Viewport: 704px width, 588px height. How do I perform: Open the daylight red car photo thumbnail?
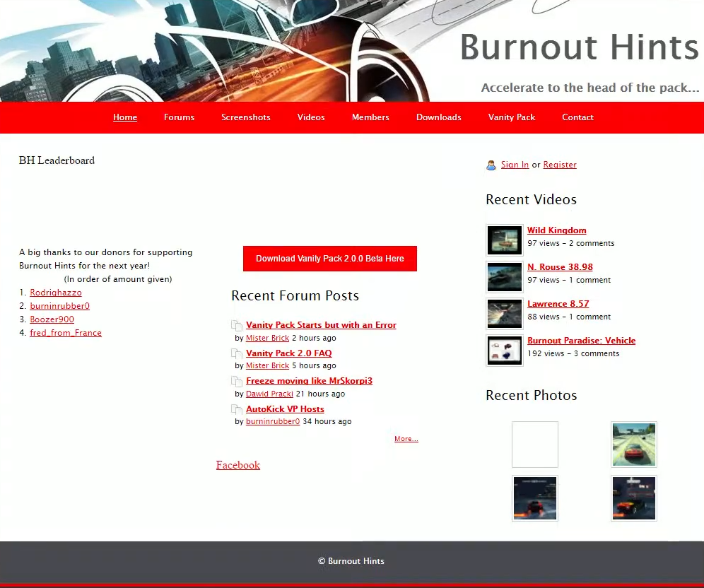coord(634,445)
